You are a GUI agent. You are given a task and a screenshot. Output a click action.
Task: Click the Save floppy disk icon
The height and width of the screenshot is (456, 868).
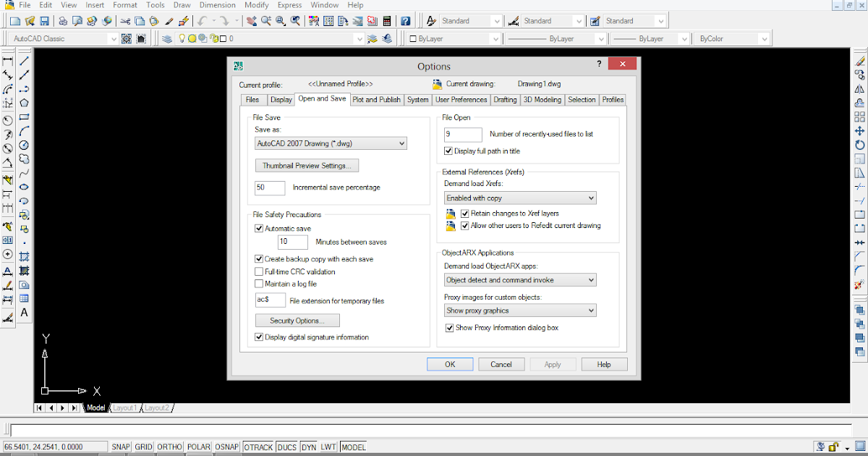coord(45,21)
